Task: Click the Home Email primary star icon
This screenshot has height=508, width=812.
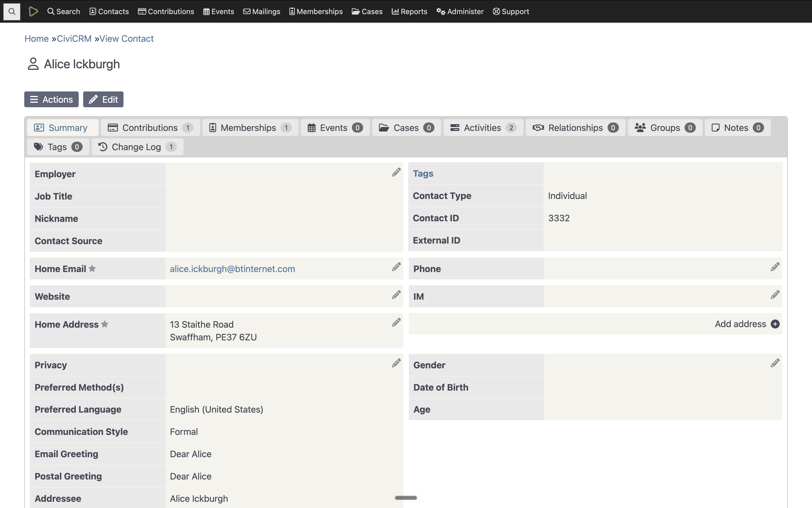Action: (x=92, y=268)
